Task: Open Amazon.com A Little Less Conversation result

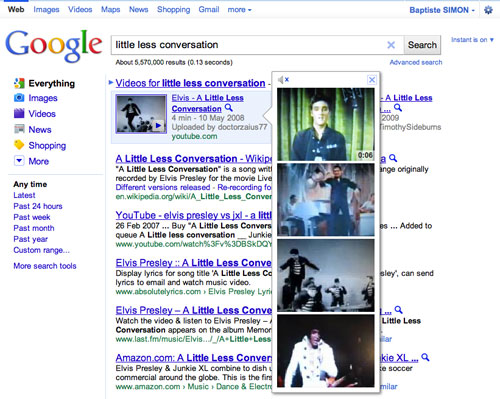Action: [x=194, y=358]
